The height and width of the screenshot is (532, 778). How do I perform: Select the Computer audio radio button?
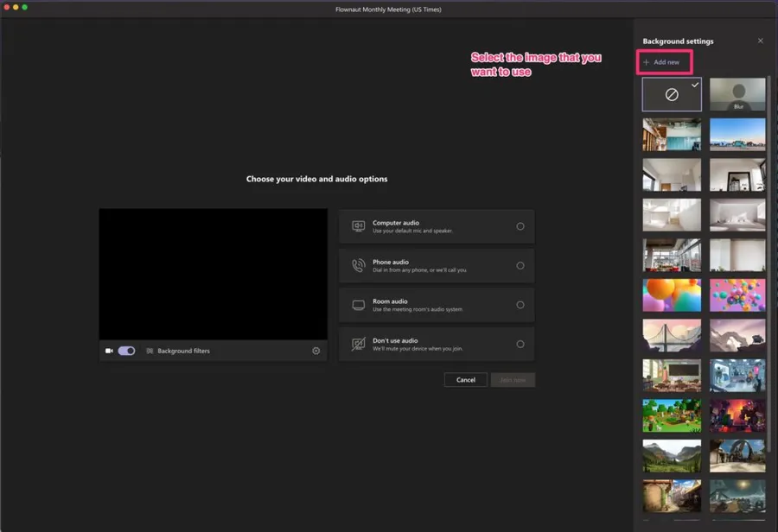coord(520,226)
